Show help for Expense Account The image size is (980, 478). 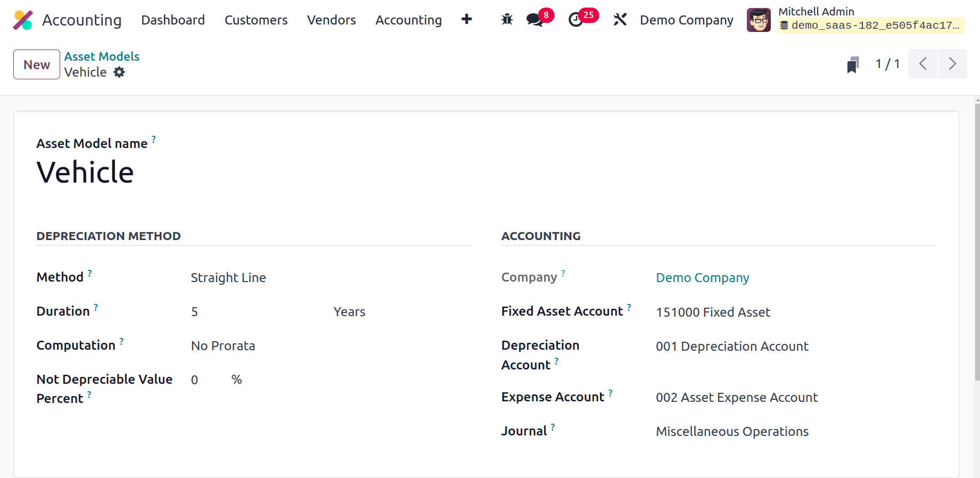point(611,393)
